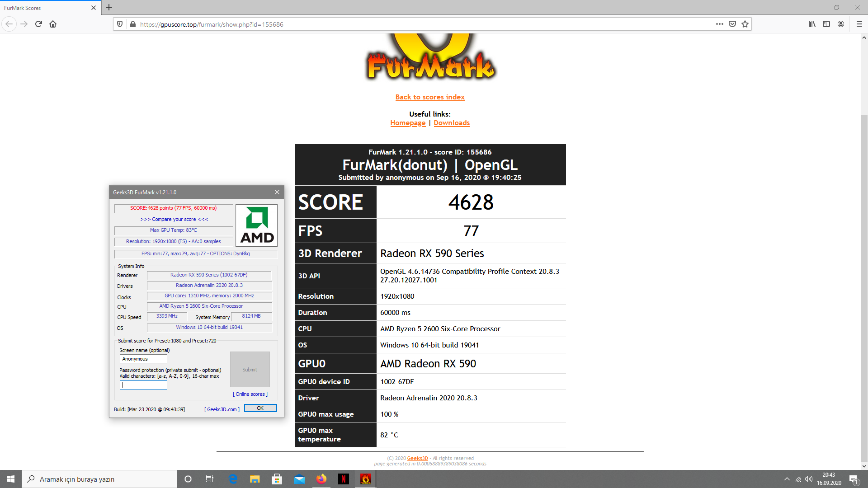The image size is (868, 488).
Task: Open Netflix from the taskbar
Action: pyautogui.click(x=344, y=479)
